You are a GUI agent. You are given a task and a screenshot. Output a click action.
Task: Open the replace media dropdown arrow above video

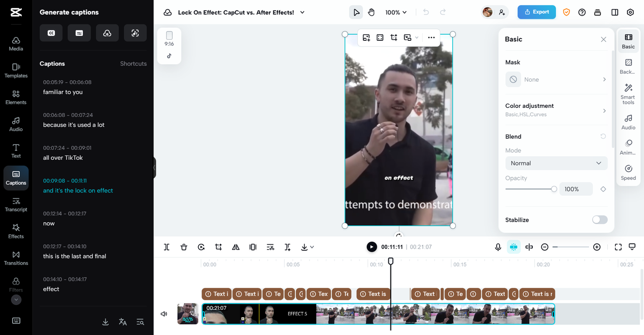point(417,37)
